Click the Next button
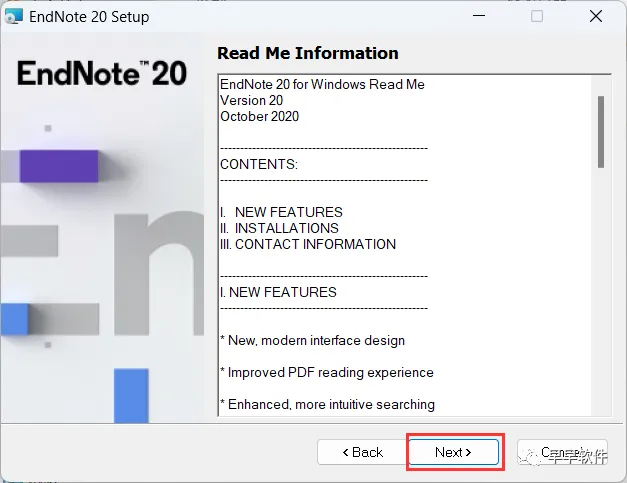The width and height of the screenshot is (627, 483). pyautogui.click(x=453, y=452)
